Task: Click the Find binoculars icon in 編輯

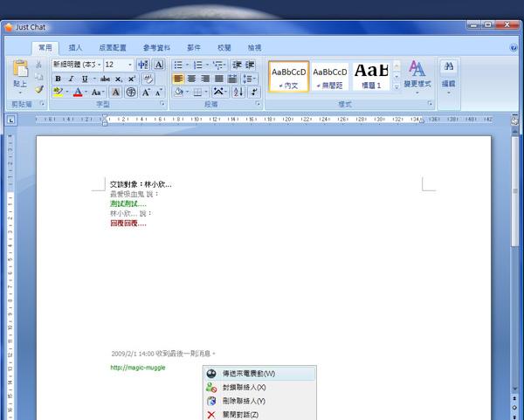Action: [448, 67]
